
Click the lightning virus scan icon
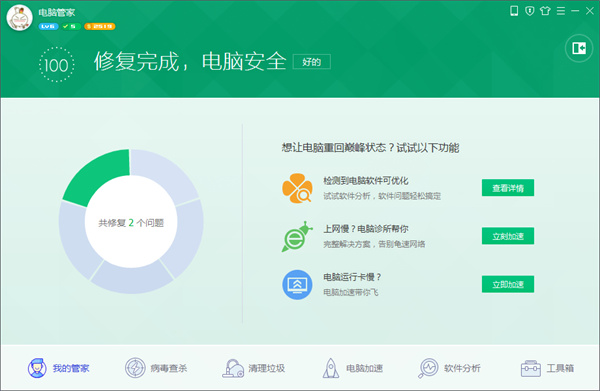(x=135, y=368)
